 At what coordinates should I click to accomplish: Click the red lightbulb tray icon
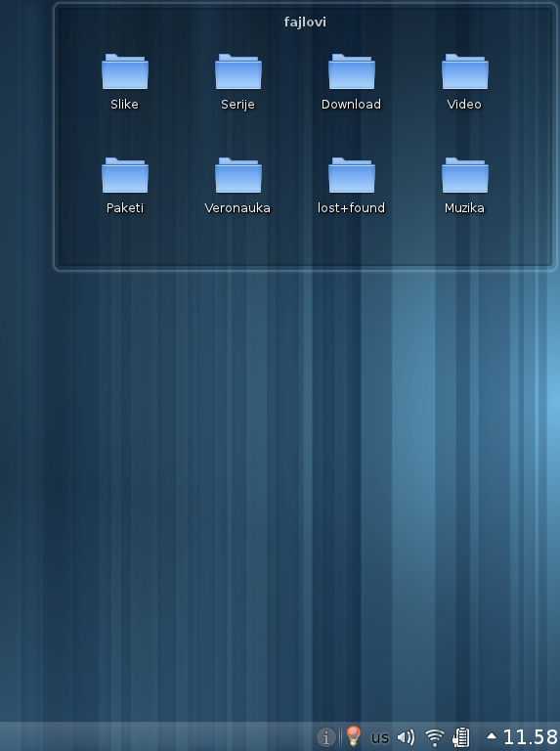(x=353, y=736)
